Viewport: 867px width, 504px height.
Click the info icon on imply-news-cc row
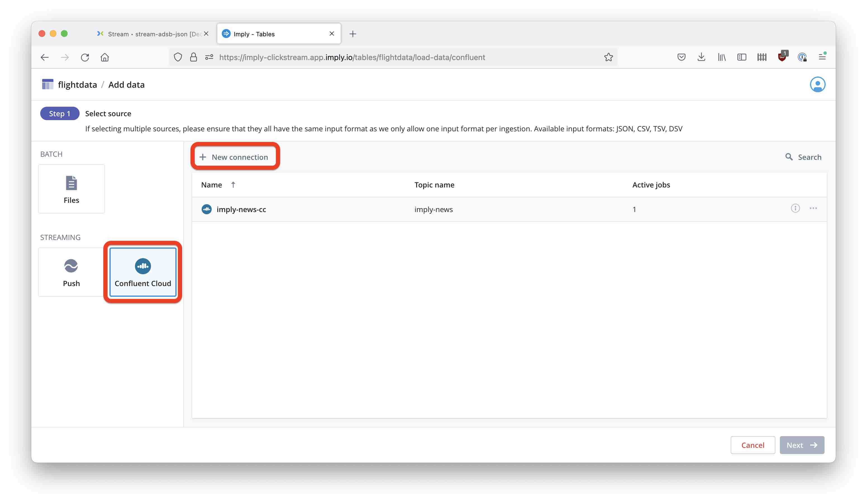click(795, 208)
